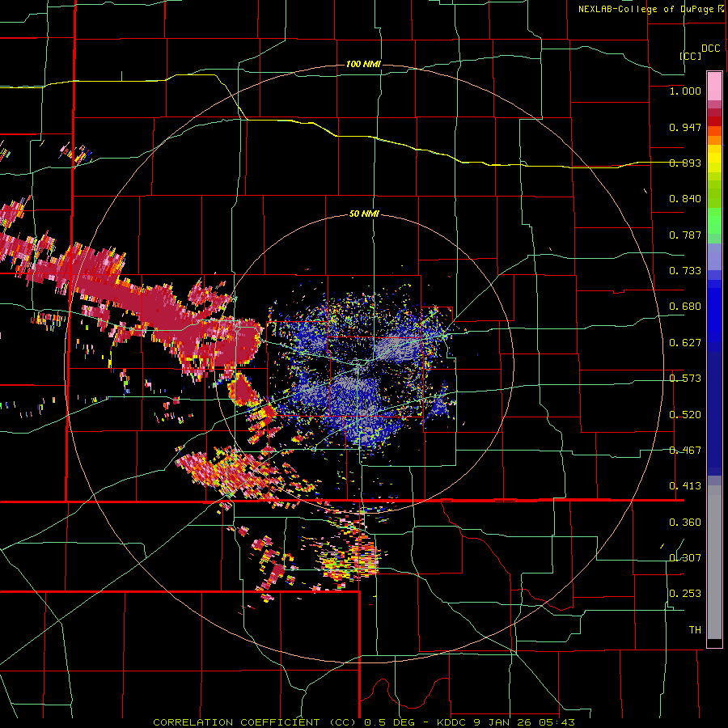Select the 0.893 legend value
Image resolution: width=728 pixels, height=728 pixels.
click(685, 163)
